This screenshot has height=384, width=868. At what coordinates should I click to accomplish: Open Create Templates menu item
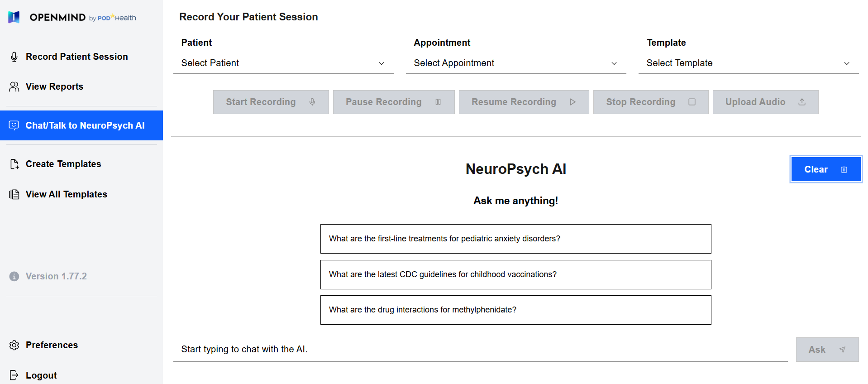click(63, 164)
